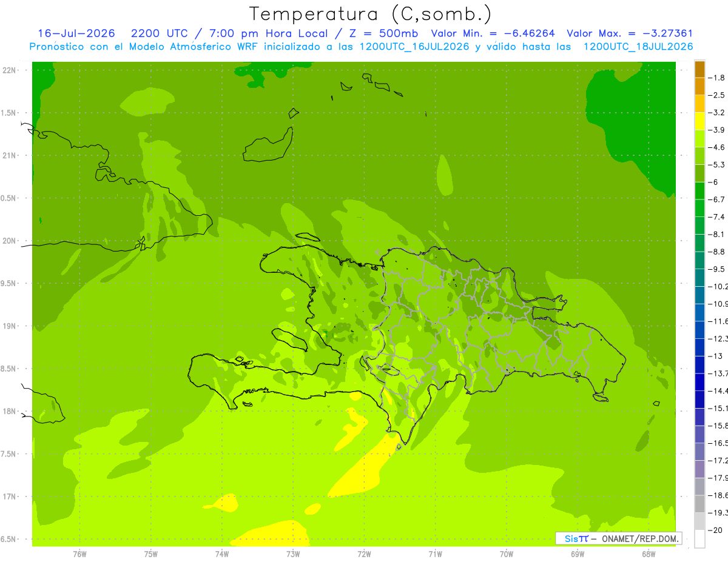This screenshot has height=562, width=728.
Task: Click "1200UTC_18JUL2026" validity end text
Action: [638, 47]
